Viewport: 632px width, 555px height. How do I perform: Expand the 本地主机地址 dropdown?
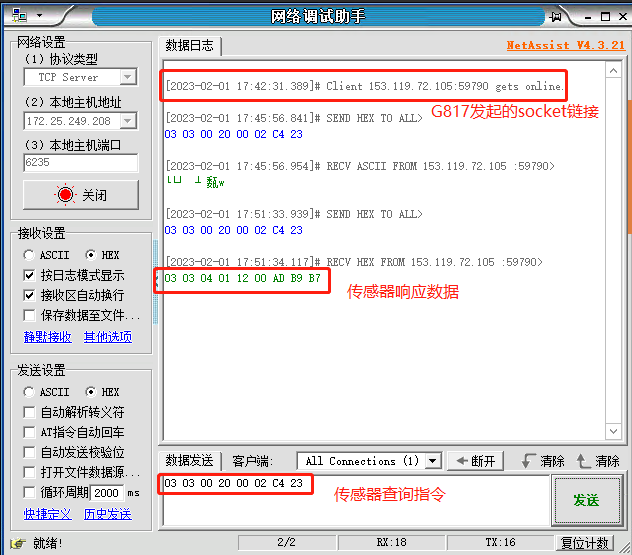point(128,121)
